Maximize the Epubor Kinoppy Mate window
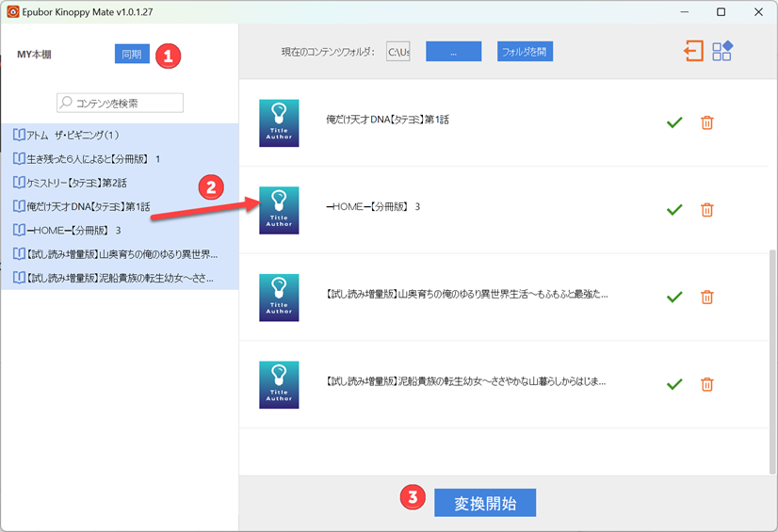The height and width of the screenshot is (532, 778). point(721,12)
